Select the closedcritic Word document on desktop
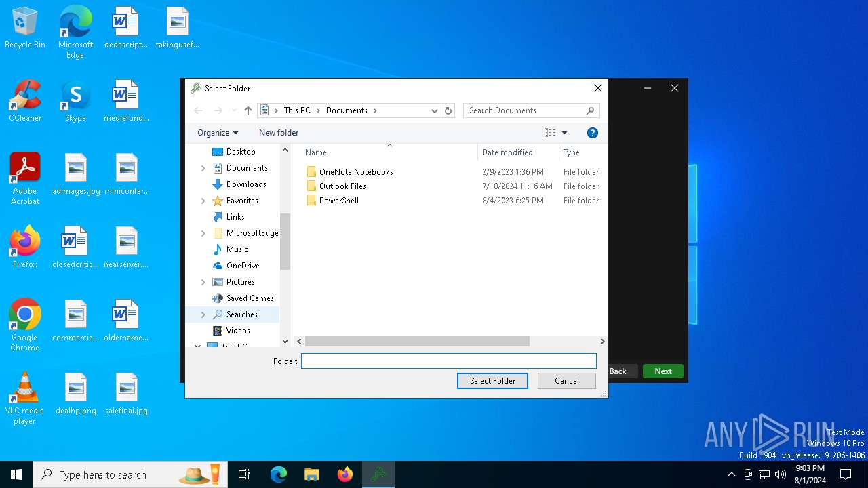This screenshot has height=488, width=868. coord(75,247)
